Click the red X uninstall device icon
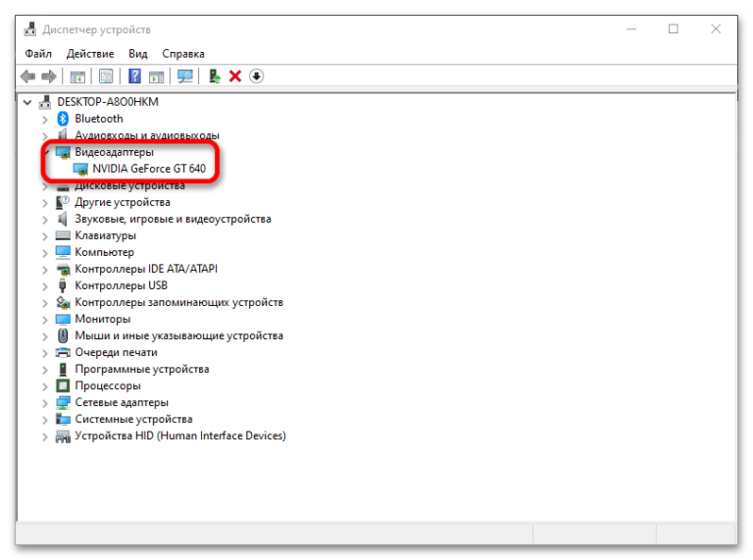 coord(235,76)
